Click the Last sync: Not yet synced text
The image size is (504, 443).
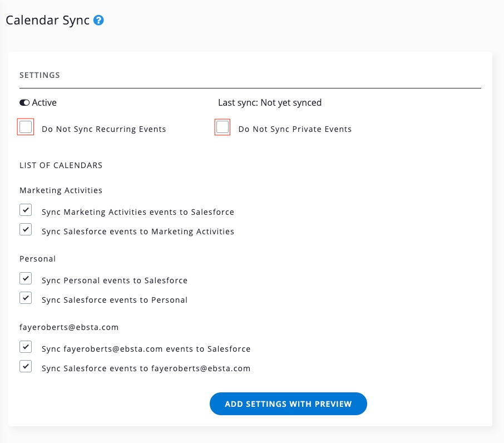point(269,103)
